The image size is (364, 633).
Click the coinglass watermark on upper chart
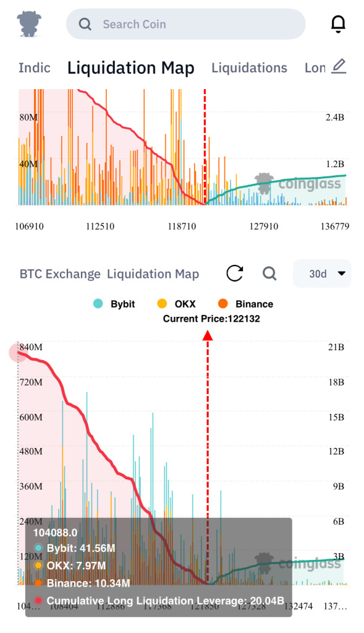[x=298, y=184]
